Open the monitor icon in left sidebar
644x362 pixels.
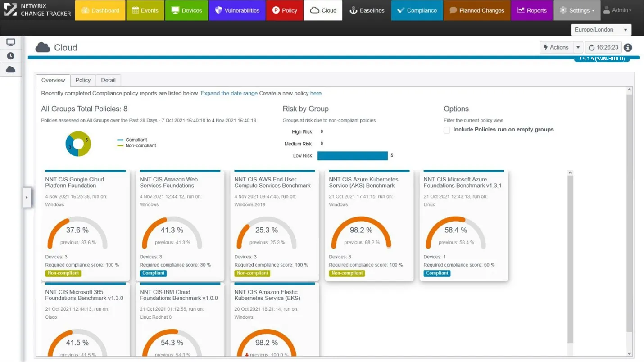point(11,42)
